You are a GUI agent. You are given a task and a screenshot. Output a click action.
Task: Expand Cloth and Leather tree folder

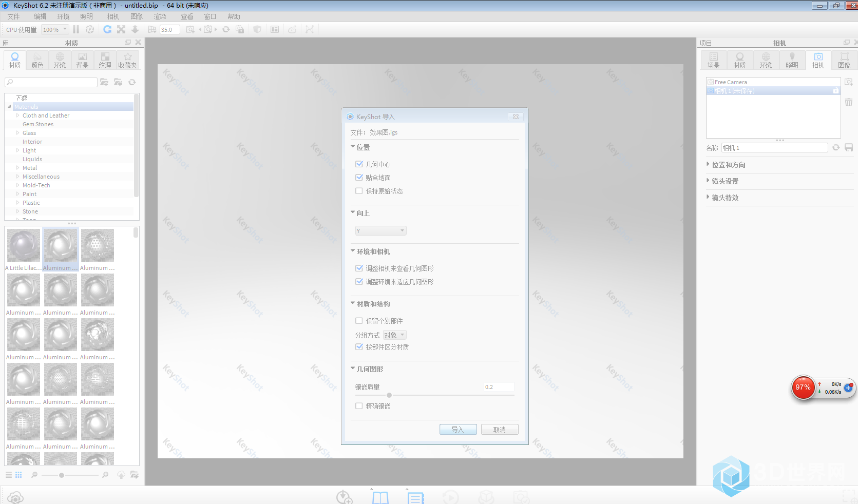[18, 115]
